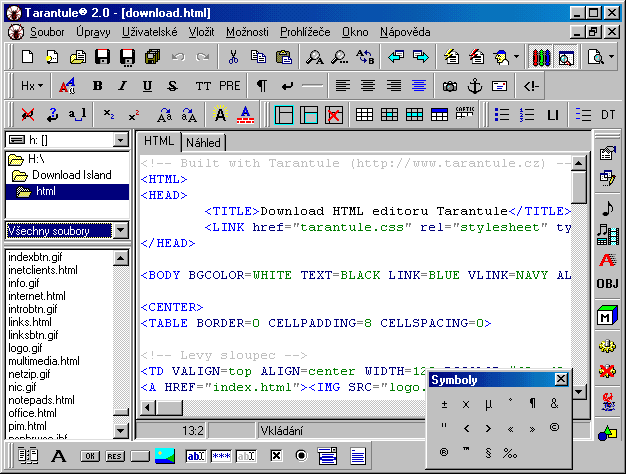Justify text with the blue lines icon
This screenshot has width=626, height=474.
tap(419, 86)
